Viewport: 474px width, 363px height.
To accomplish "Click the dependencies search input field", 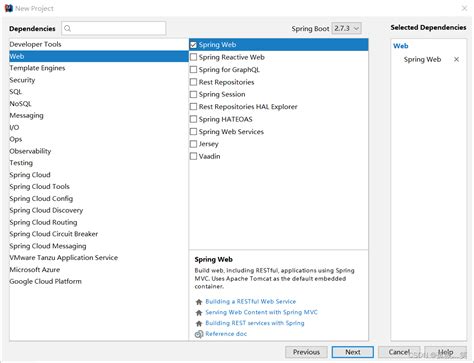I will tap(114, 28).
